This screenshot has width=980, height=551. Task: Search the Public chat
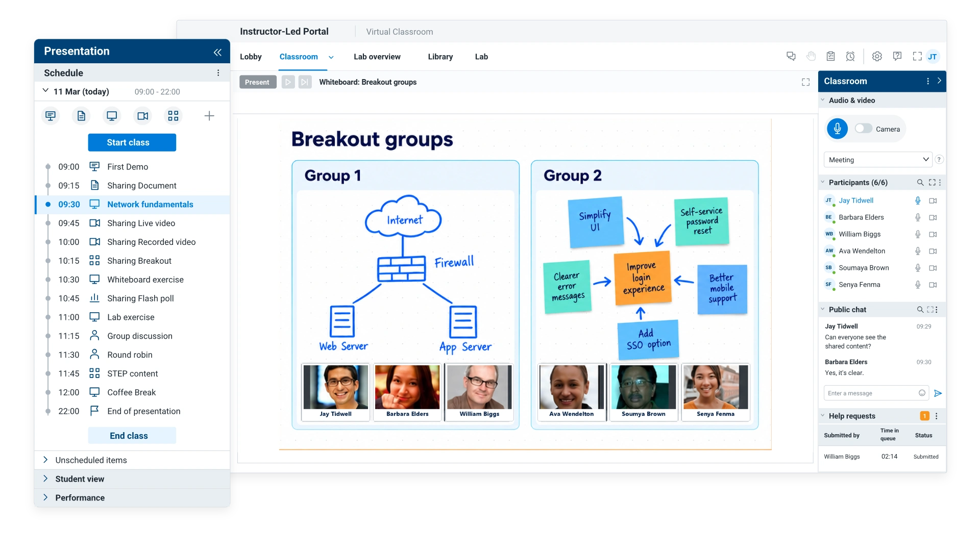coord(920,310)
